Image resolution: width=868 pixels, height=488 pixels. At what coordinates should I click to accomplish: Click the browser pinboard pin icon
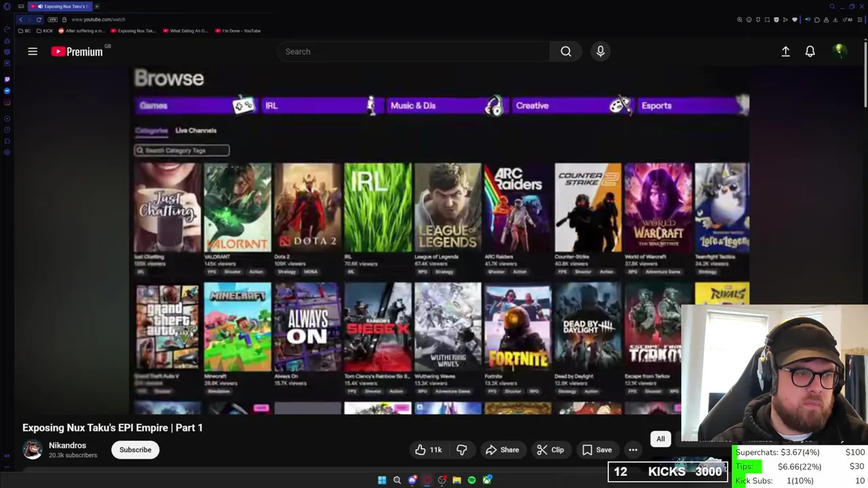[758, 20]
